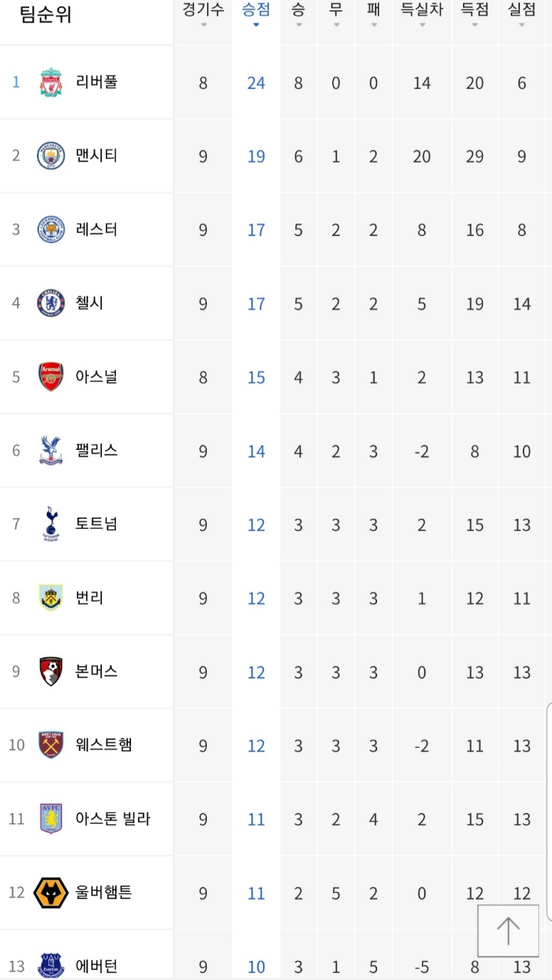
Task: Click the right-edge scrollbar handle
Action: (x=549, y=812)
